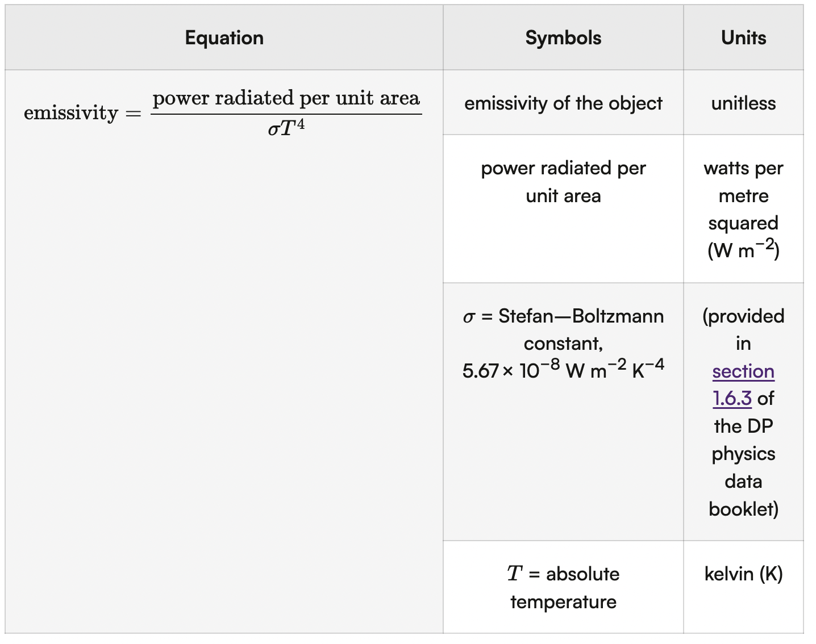
Task: Click the word emissivity in the equation
Action: pyautogui.click(x=70, y=113)
